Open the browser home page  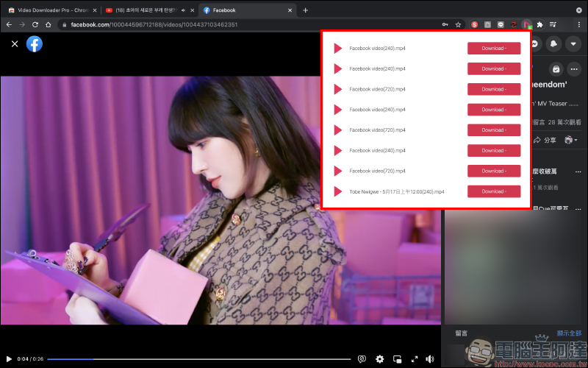pos(48,24)
